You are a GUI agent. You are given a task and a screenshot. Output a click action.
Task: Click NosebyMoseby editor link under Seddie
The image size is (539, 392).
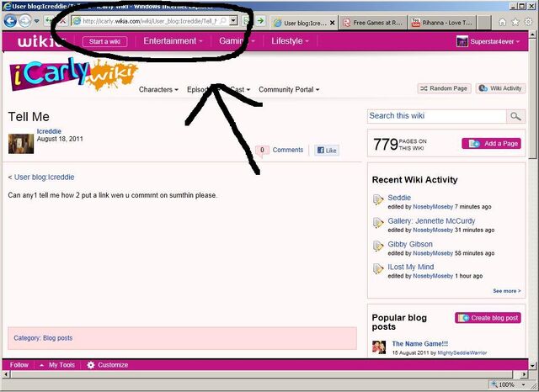pos(433,207)
